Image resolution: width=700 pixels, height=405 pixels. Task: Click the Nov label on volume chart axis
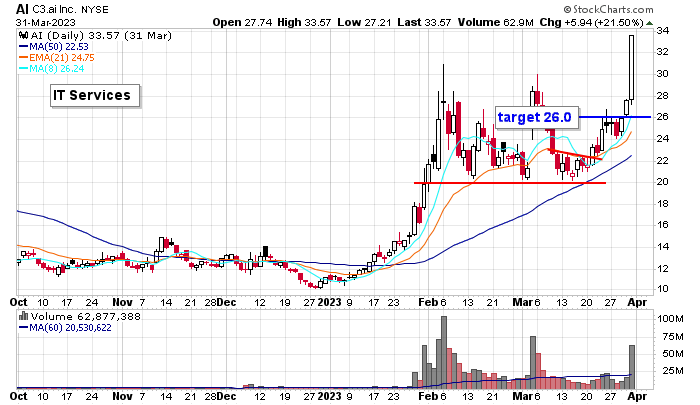[x=122, y=396]
